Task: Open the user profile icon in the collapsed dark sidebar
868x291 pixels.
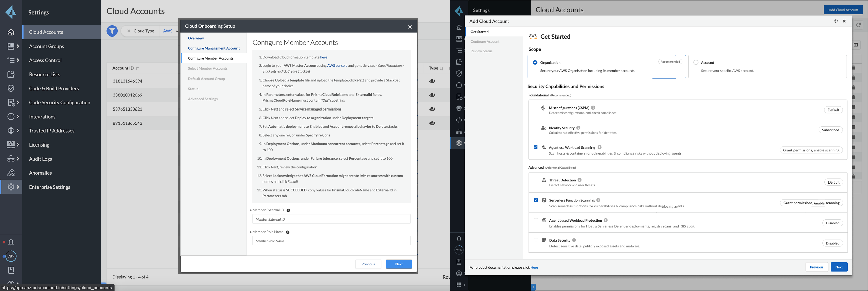Action: tap(459, 273)
